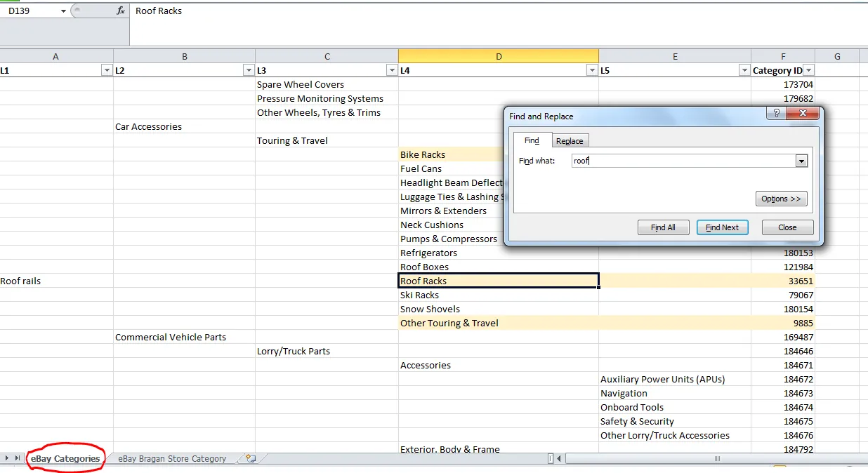Select the Navigation cell
The width and height of the screenshot is (868, 473).
tap(675, 393)
